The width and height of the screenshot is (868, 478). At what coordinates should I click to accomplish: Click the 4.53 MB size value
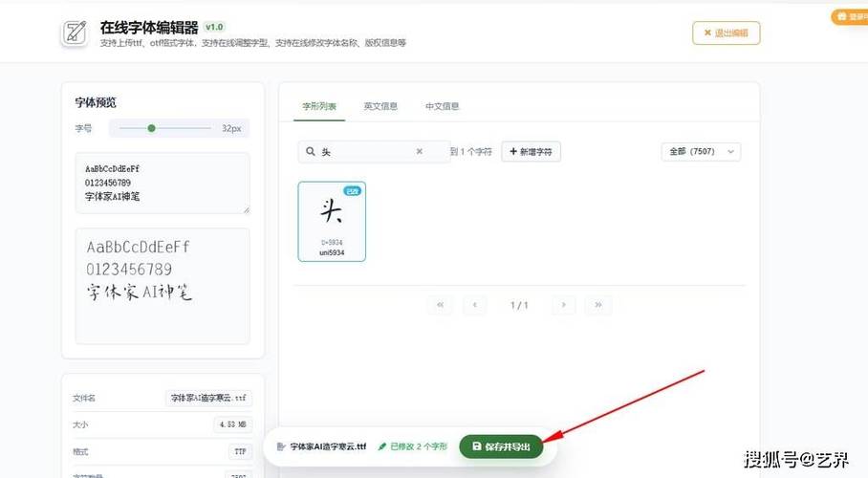click(x=232, y=424)
